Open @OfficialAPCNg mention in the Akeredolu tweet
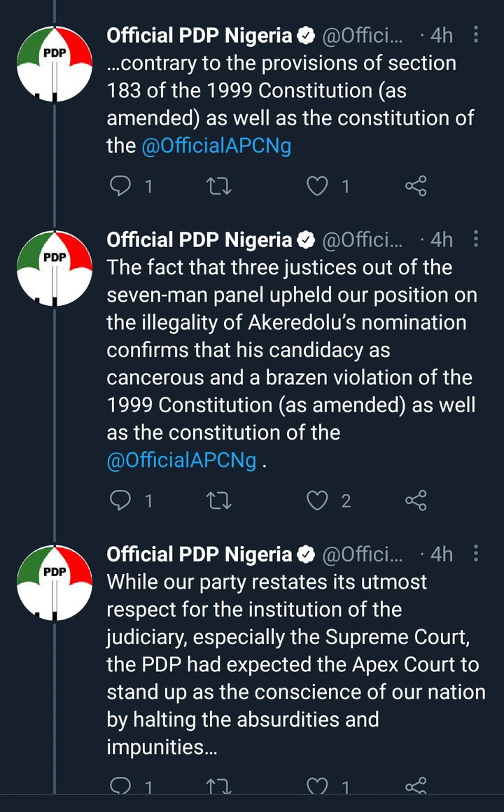The width and height of the screenshot is (504, 812). pyautogui.click(x=181, y=460)
